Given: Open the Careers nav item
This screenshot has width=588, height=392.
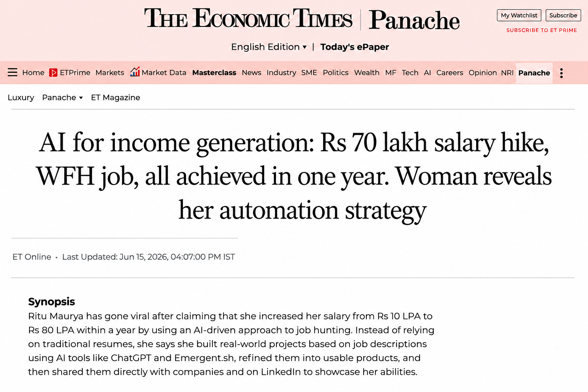Looking at the screenshot, I should [x=449, y=73].
